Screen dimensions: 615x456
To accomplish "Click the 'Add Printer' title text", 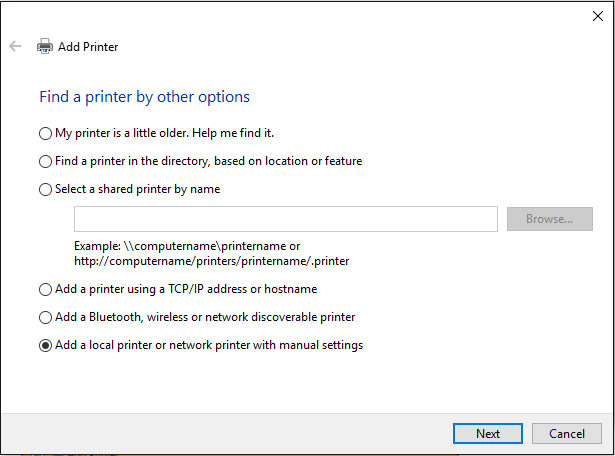I will (88, 46).
